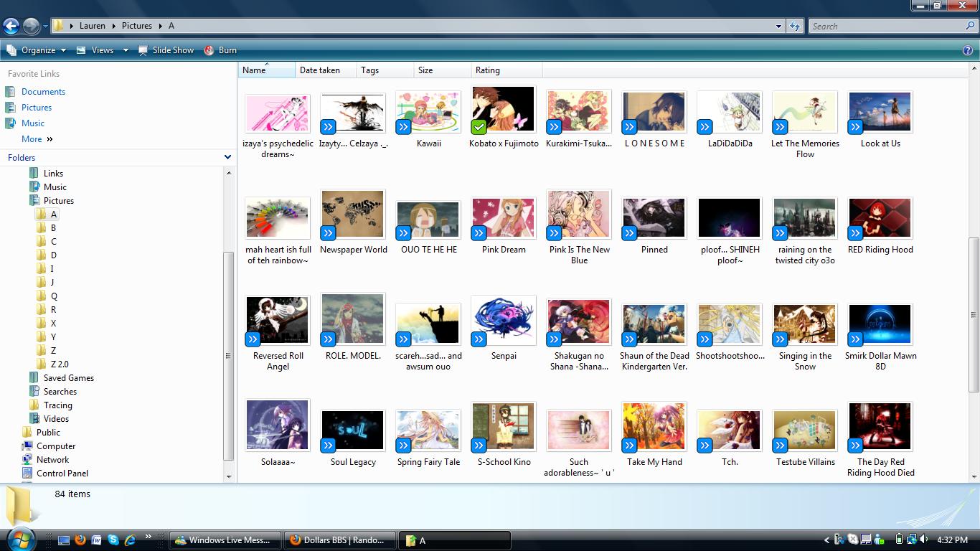Sort by the Name column header
Image resolution: width=980 pixels, height=551 pixels.
(266, 70)
